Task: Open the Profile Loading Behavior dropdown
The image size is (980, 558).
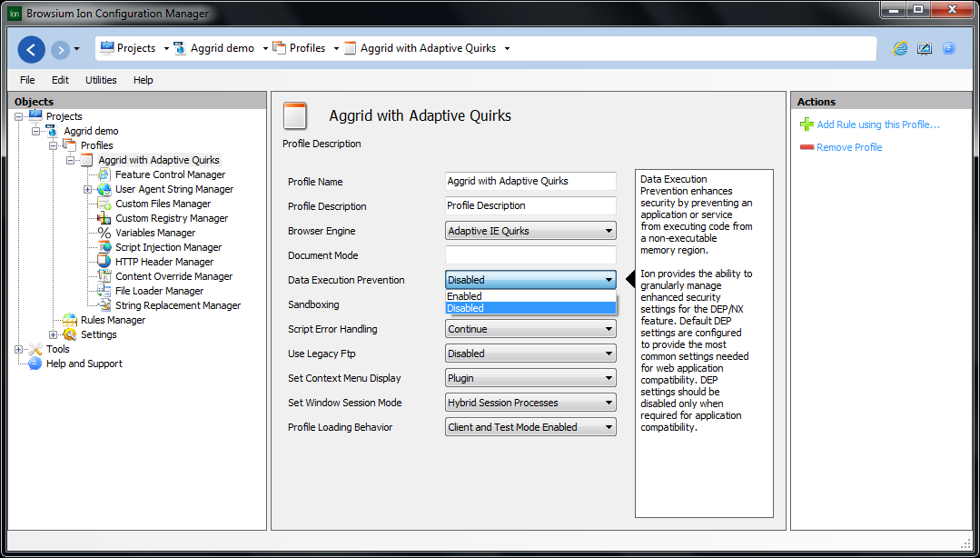Action: (x=530, y=427)
